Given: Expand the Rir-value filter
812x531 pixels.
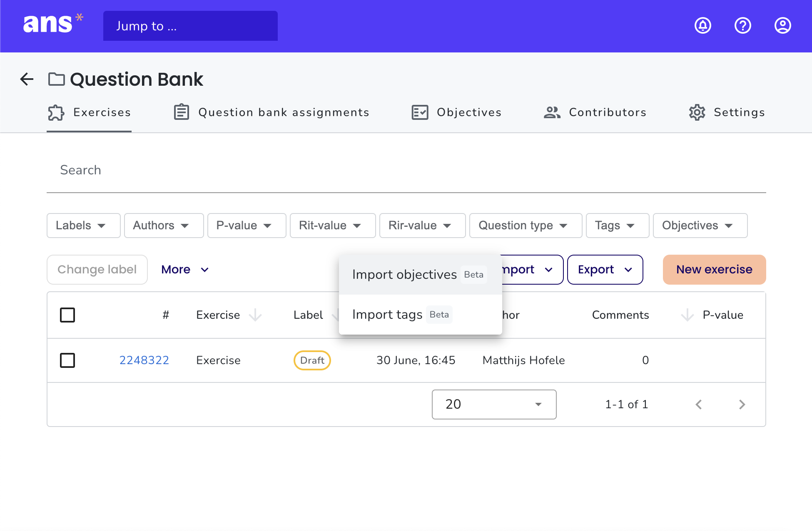Looking at the screenshot, I should coord(423,226).
